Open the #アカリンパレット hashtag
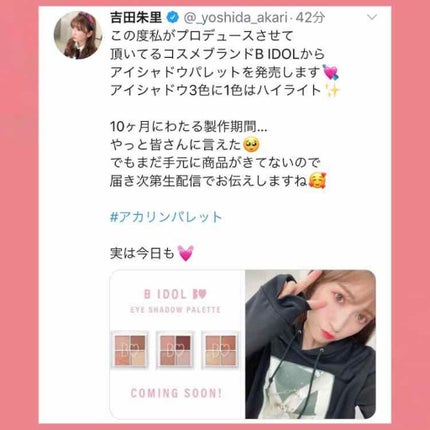 click(166, 217)
